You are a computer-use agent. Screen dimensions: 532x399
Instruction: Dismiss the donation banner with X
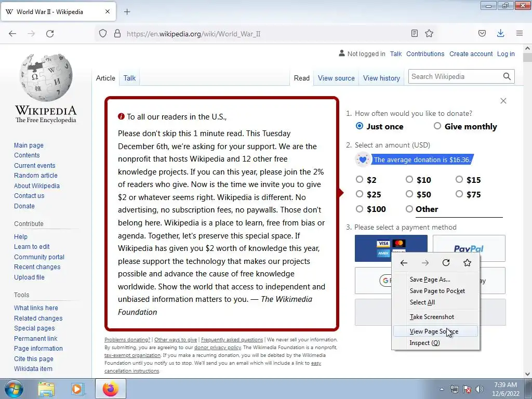coord(503,101)
